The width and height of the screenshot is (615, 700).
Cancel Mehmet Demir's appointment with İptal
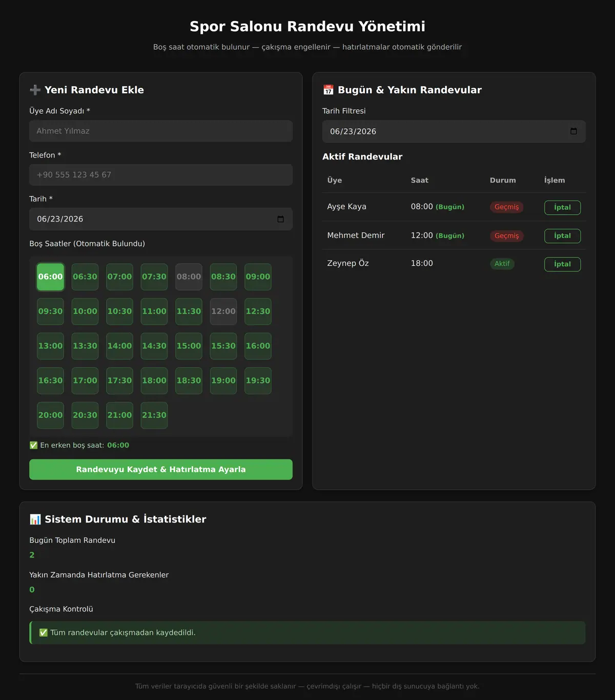tap(562, 236)
